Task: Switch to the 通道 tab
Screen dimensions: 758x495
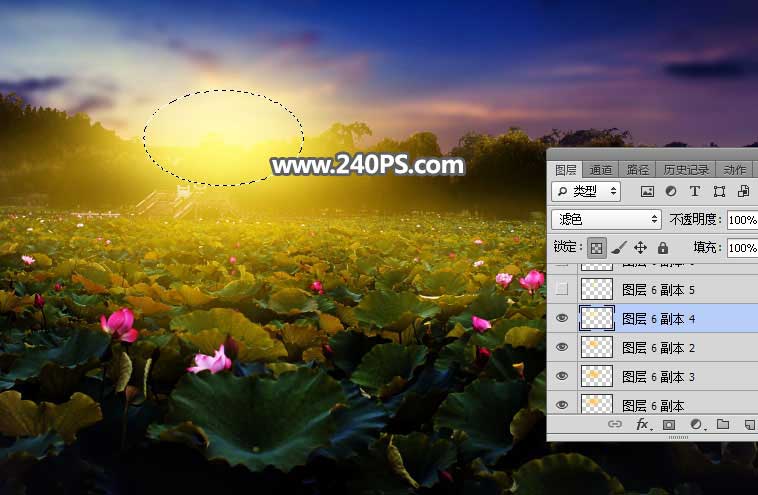Action: tap(601, 170)
